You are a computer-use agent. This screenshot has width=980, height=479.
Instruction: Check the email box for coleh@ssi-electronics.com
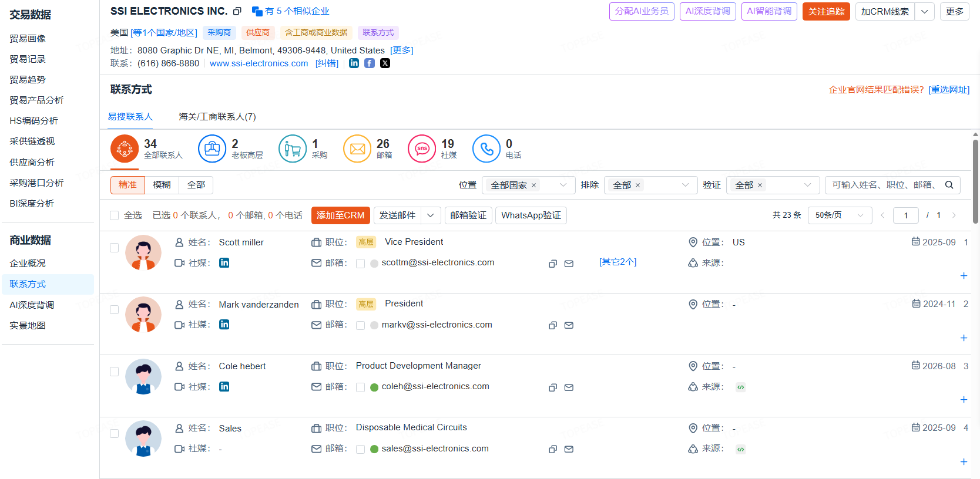361,387
